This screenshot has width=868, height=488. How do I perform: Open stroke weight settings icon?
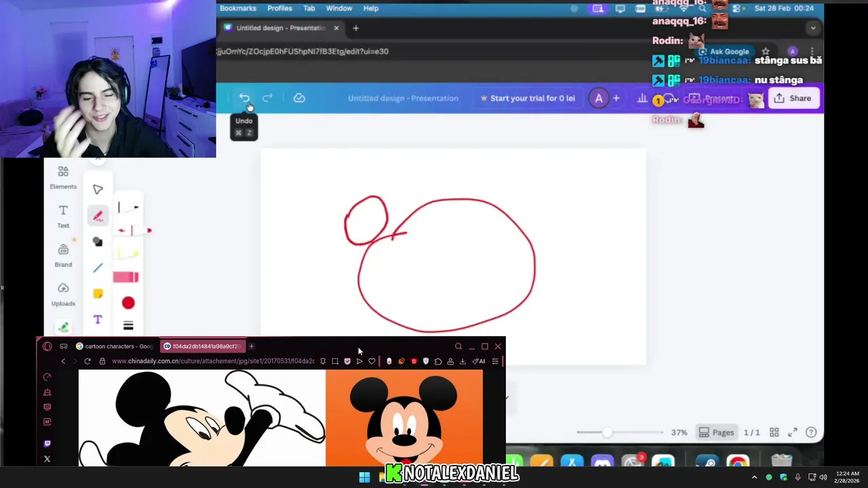click(128, 326)
